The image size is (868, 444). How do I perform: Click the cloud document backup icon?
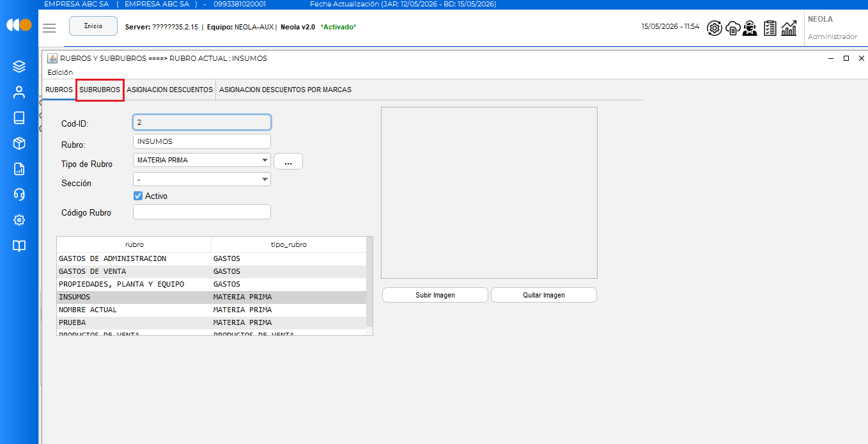click(x=732, y=28)
